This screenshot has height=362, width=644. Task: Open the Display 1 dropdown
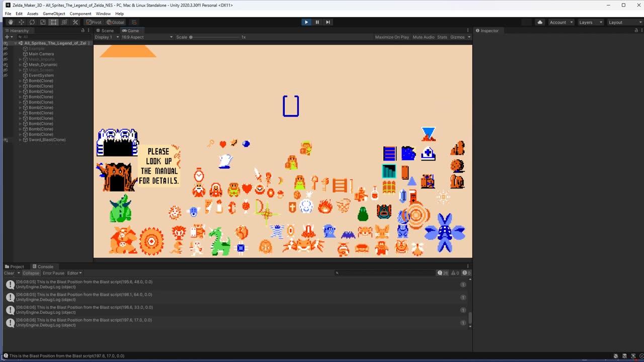[x=107, y=37]
